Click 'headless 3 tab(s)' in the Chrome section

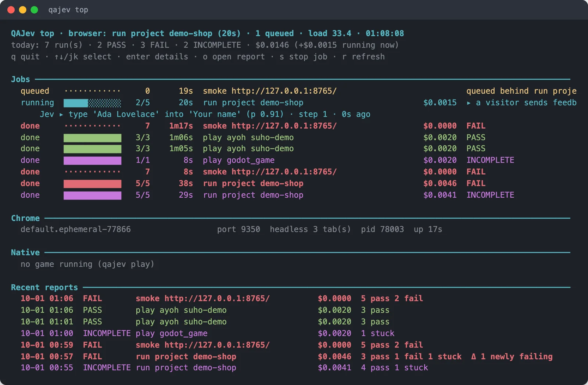click(x=310, y=229)
